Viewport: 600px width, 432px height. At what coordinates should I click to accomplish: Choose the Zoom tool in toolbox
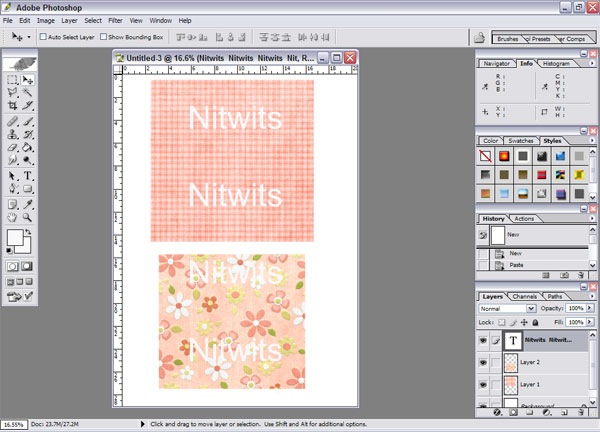pos(29,216)
